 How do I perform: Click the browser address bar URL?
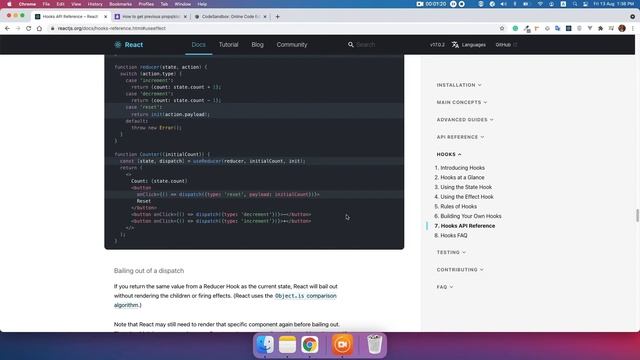coord(111,28)
